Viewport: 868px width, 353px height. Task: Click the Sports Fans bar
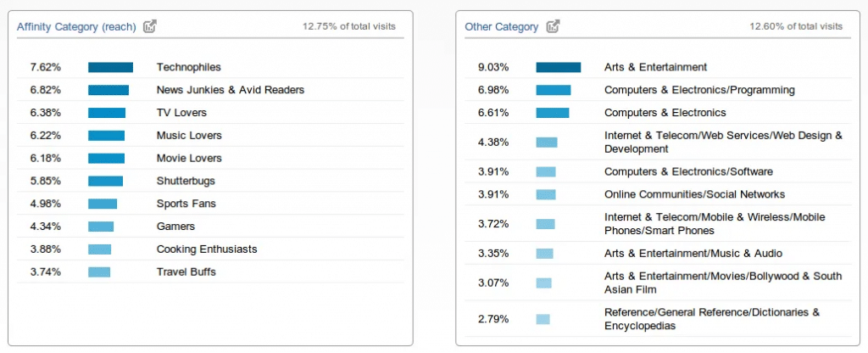(x=103, y=204)
